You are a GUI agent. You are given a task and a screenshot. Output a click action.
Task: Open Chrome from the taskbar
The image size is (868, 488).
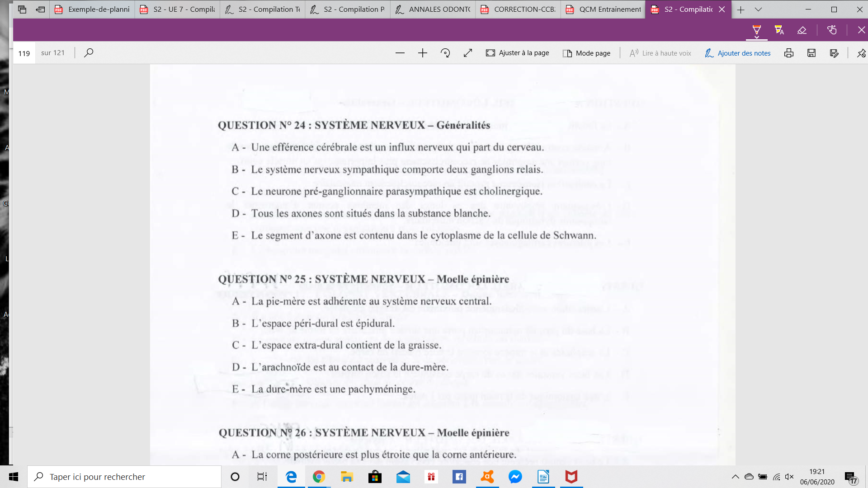[319, 477]
